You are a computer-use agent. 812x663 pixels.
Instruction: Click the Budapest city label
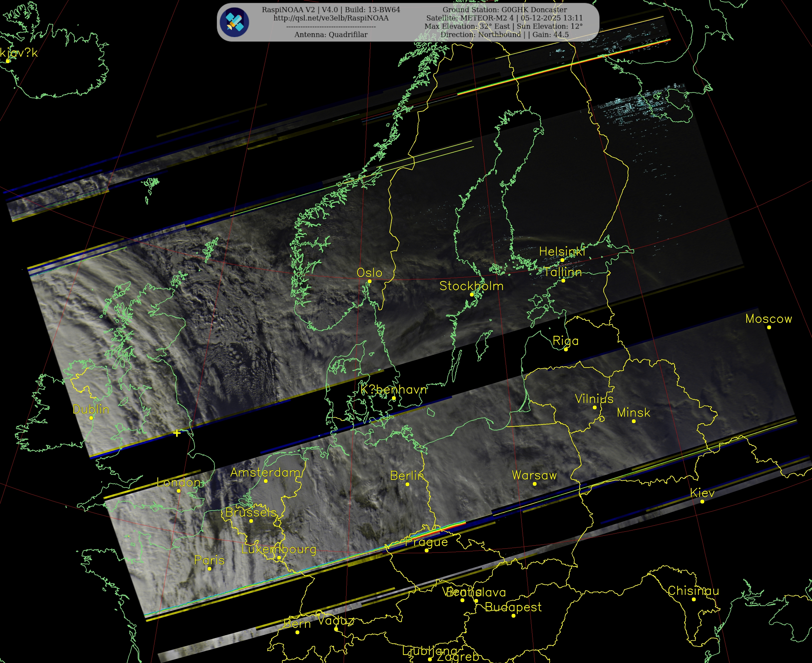[x=513, y=607]
